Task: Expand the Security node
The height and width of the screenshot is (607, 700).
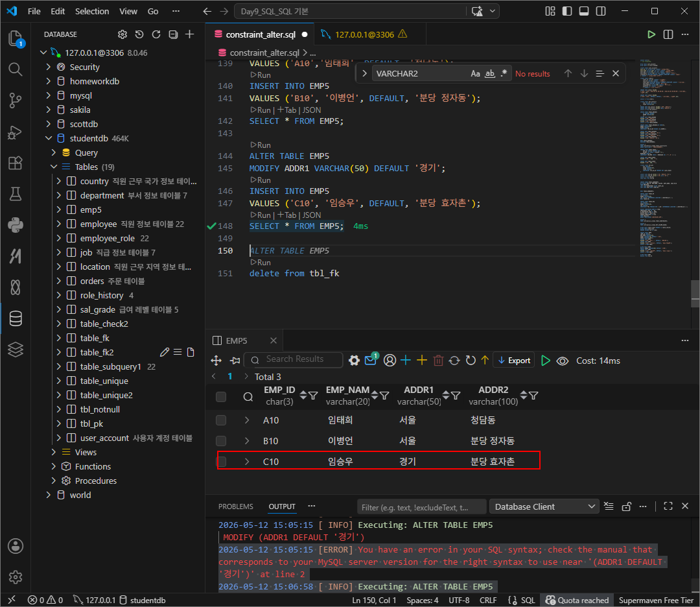Action: point(48,67)
